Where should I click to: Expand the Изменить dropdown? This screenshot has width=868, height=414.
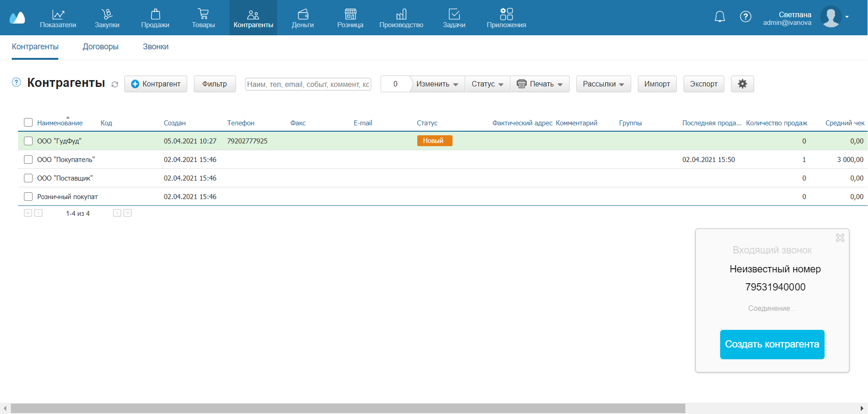[x=437, y=84]
